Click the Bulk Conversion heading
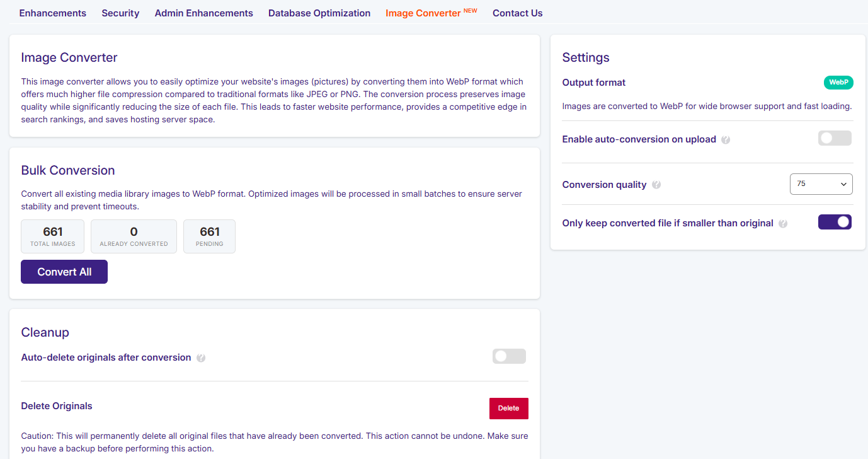 [x=68, y=170]
